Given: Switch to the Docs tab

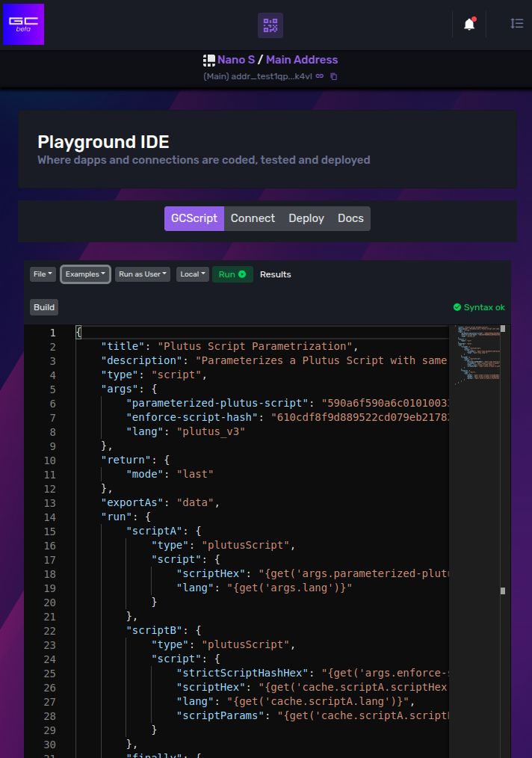Looking at the screenshot, I should [x=350, y=218].
